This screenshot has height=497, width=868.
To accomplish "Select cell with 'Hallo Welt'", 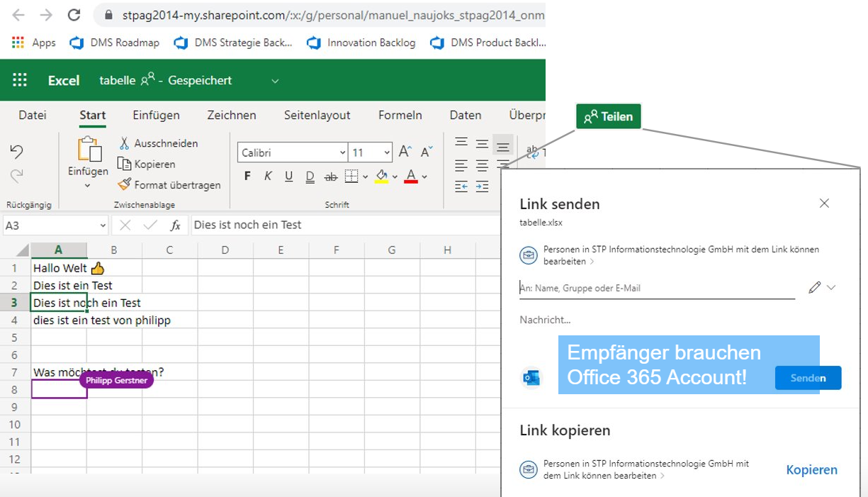I will (x=60, y=268).
